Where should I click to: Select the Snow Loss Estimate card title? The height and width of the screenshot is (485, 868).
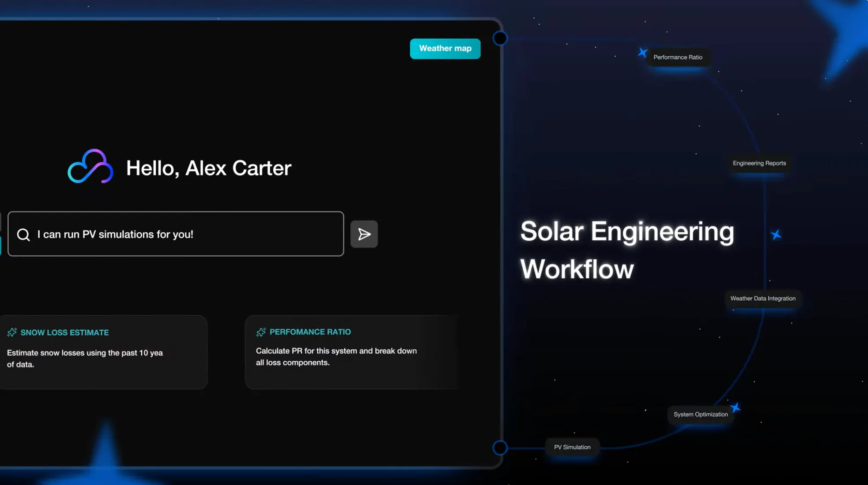click(x=64, y=333)
